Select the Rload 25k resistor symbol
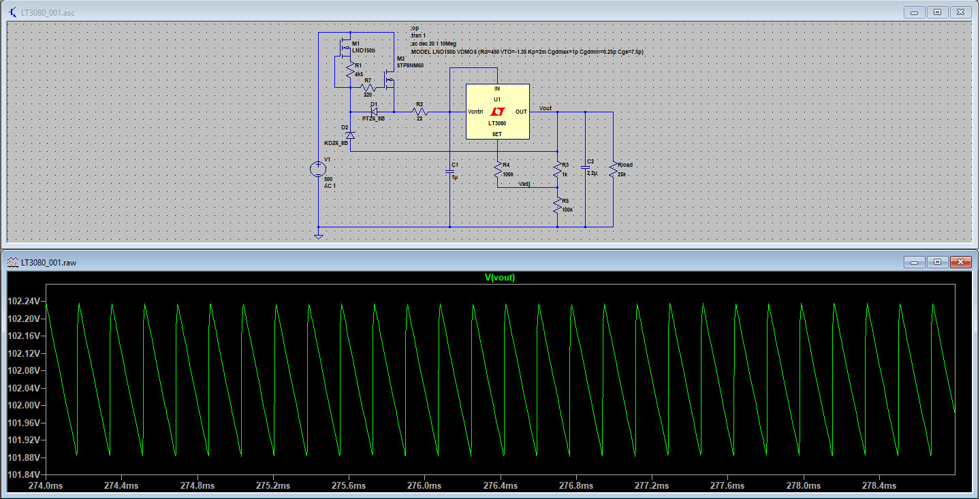Screen dimensions: 980x499 (x=614, y=170)
